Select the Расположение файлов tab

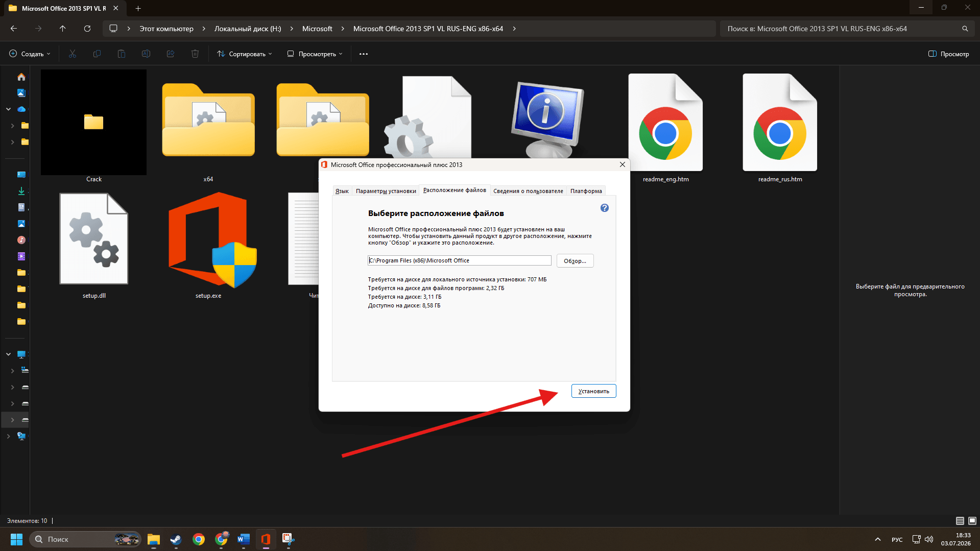[x=455, y=190]
